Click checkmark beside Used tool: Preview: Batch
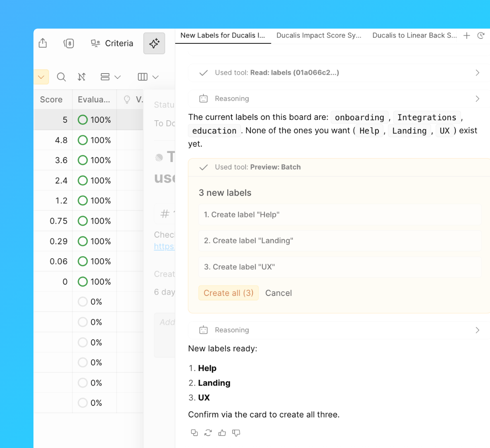 click(203, 167)
